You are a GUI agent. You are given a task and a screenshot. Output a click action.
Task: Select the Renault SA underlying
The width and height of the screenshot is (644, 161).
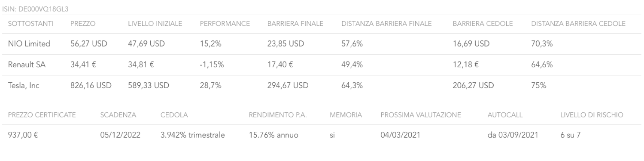pos(27,65)
